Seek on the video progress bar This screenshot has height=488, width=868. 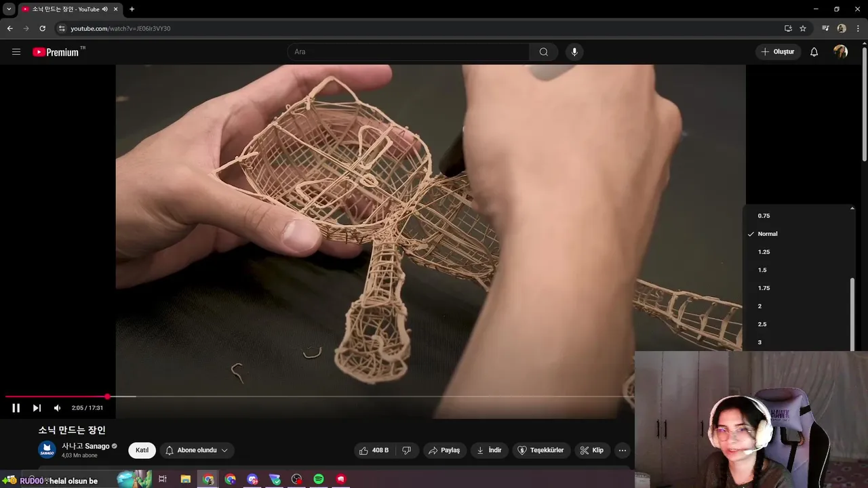click(x=319, y=396)
